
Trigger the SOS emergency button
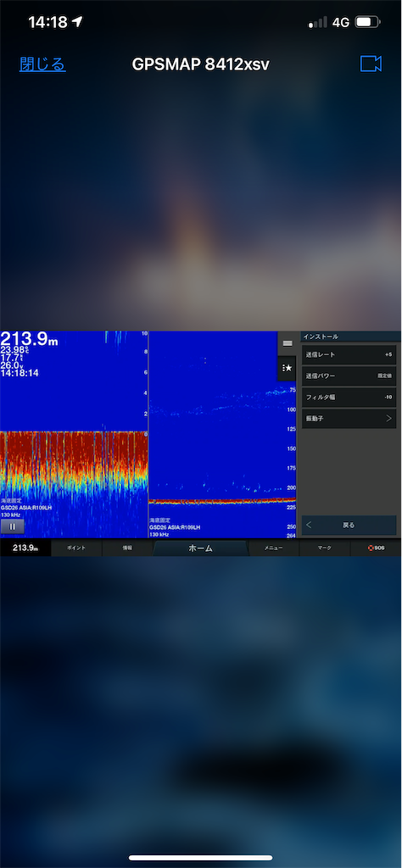[x=376, y=548]
